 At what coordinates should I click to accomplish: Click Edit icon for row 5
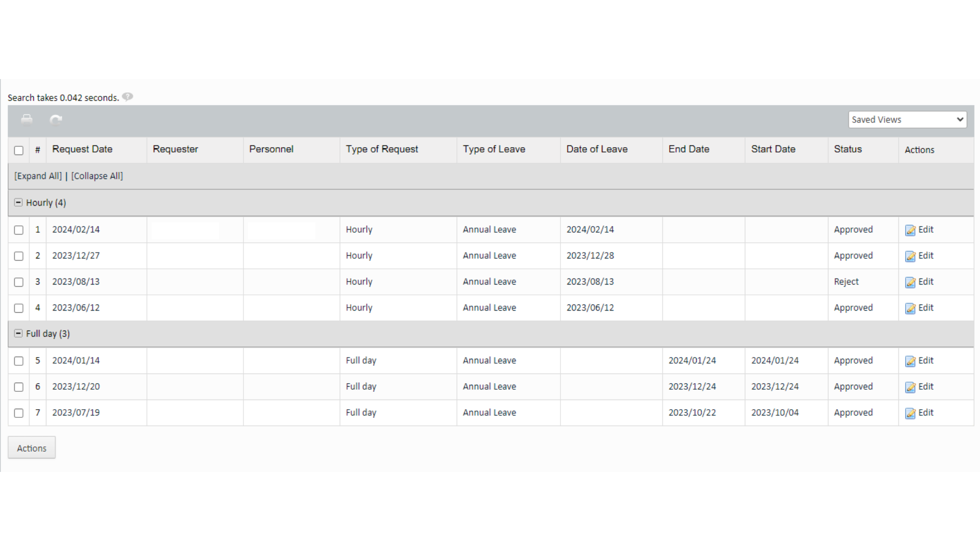911,361
